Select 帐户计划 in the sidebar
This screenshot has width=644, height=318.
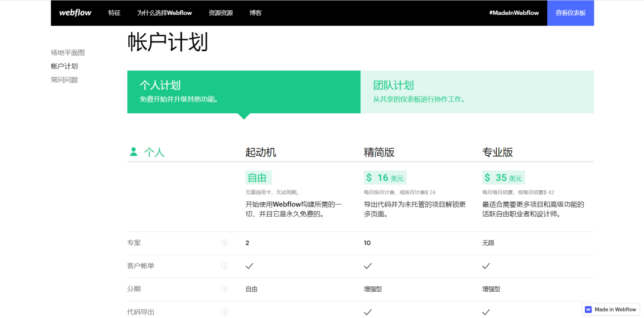click(64, 66)
